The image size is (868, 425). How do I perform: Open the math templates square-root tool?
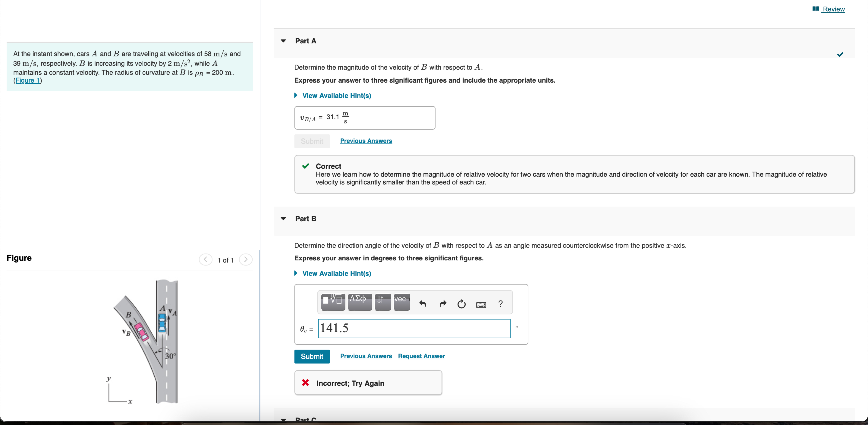point(333,302)
